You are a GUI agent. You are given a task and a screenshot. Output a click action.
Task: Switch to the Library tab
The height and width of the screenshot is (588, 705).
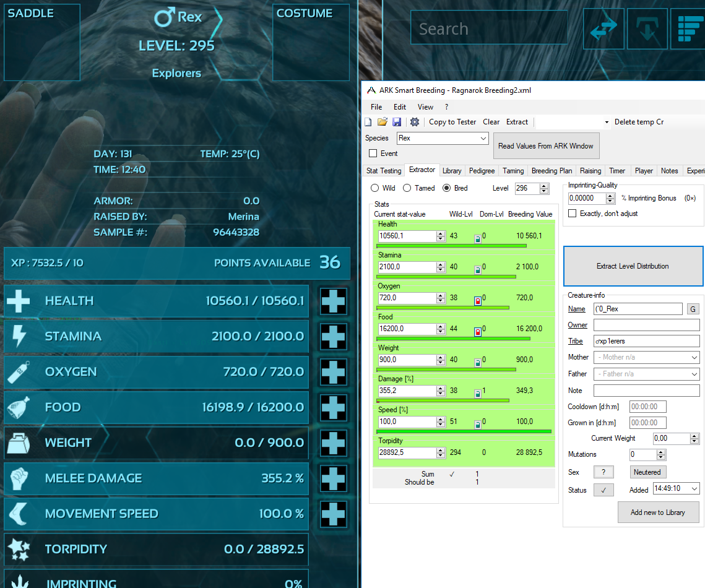click(452, 171)
